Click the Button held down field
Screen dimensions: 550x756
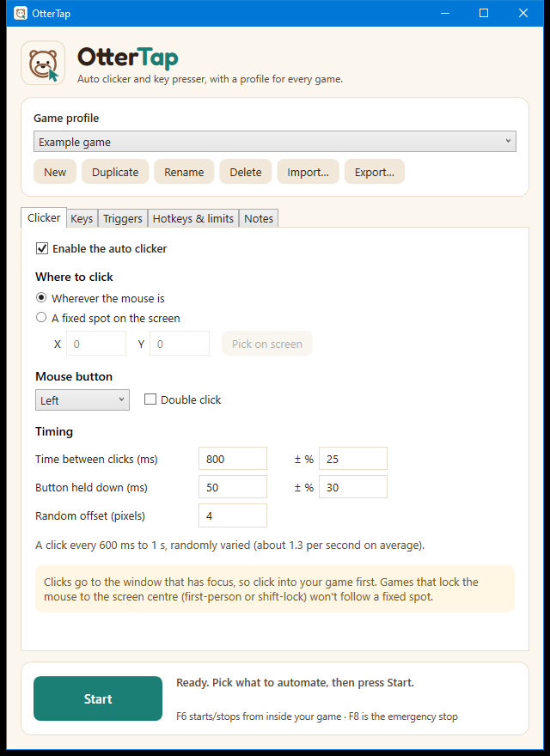coord(233,487)
